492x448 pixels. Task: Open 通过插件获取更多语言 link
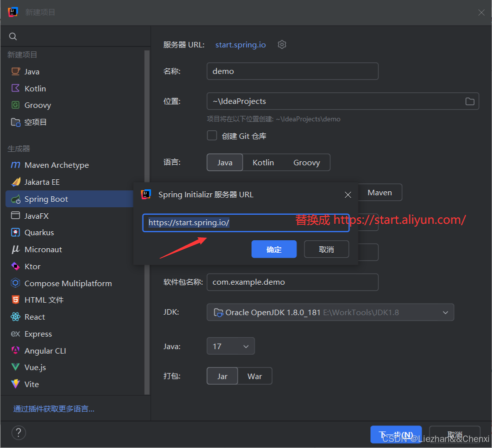tap(53, 409)
